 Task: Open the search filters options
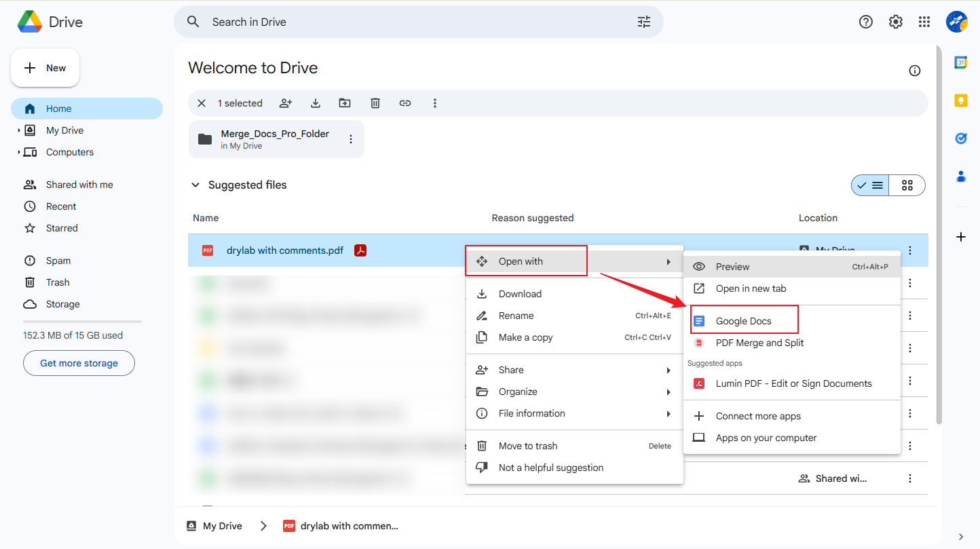click(643, 21)
